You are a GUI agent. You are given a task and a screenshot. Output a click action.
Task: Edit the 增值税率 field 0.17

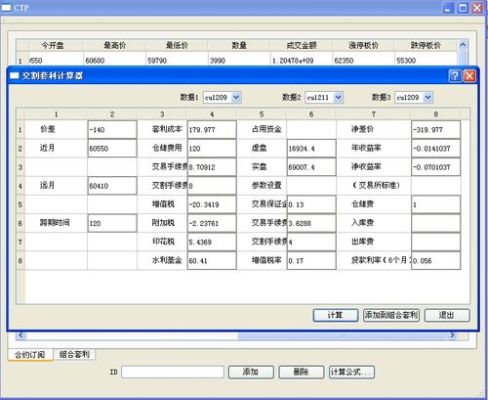coord(311,260)
